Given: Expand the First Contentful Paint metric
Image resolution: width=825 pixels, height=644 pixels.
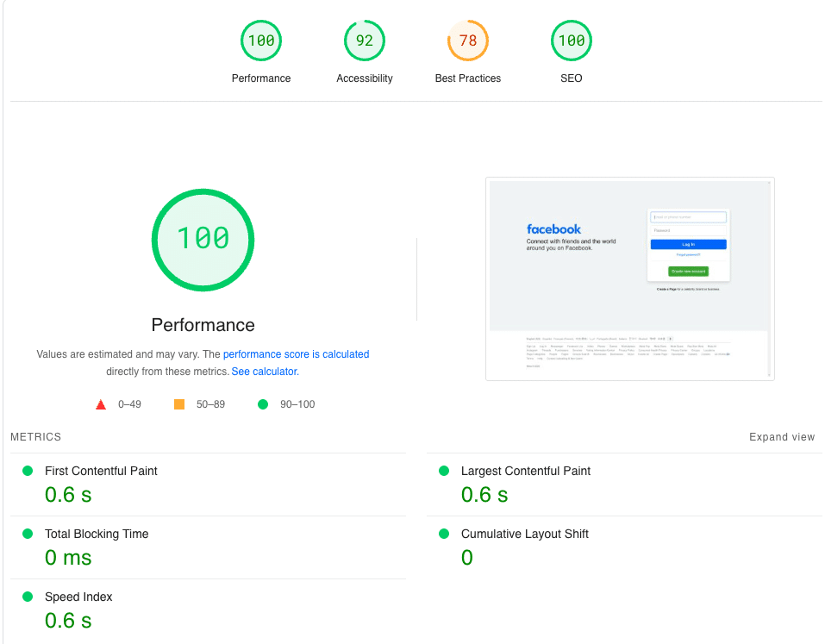Looking at the screenshot, I should (x=101, y=471).
